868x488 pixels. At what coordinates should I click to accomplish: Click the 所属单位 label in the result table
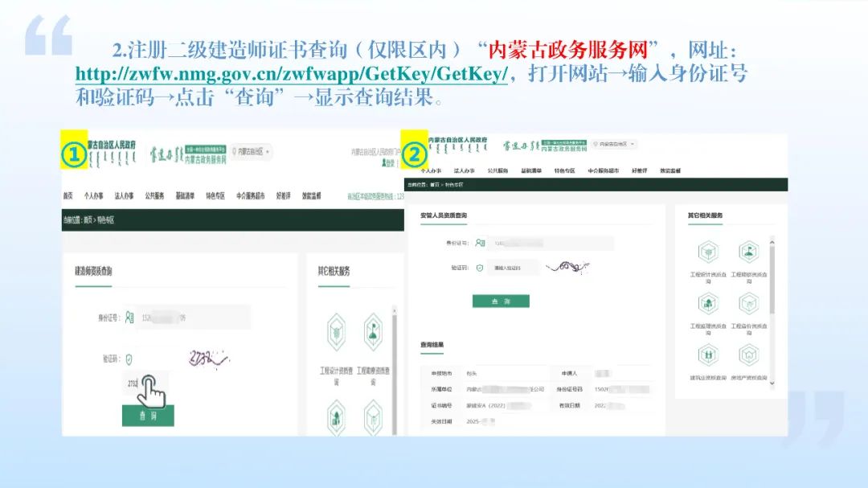441,389
